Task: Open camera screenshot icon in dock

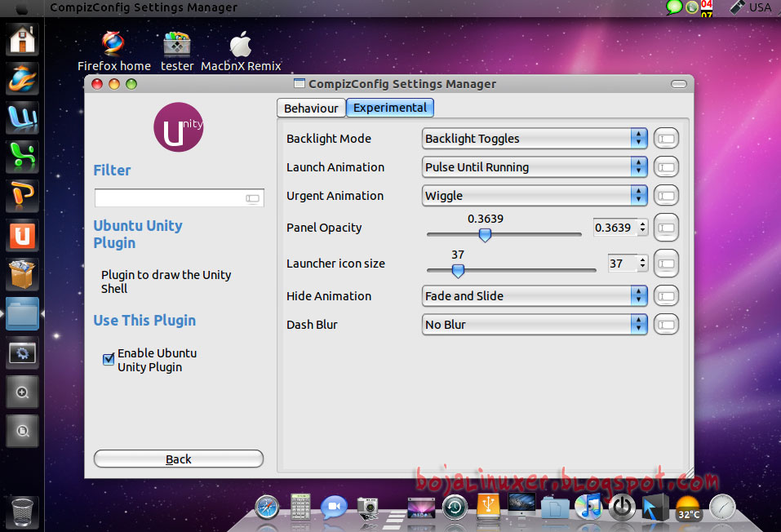Action: coord(368,508)
